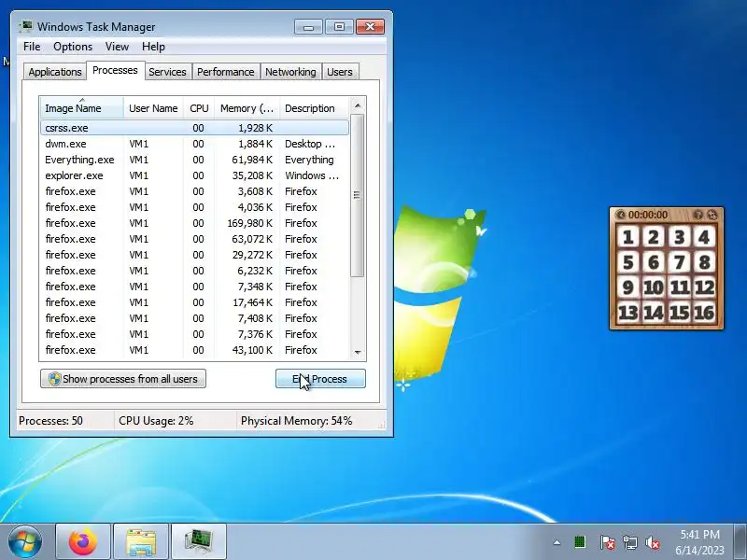Click the Show desktop strip beside the clock
This screenshot has height=560, width=747.
740,542
